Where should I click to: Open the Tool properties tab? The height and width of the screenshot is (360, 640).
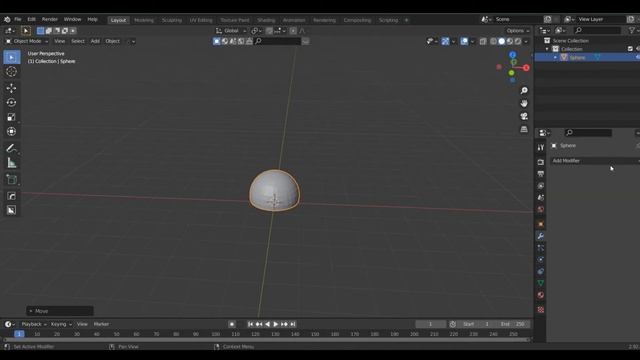[540, 147]
